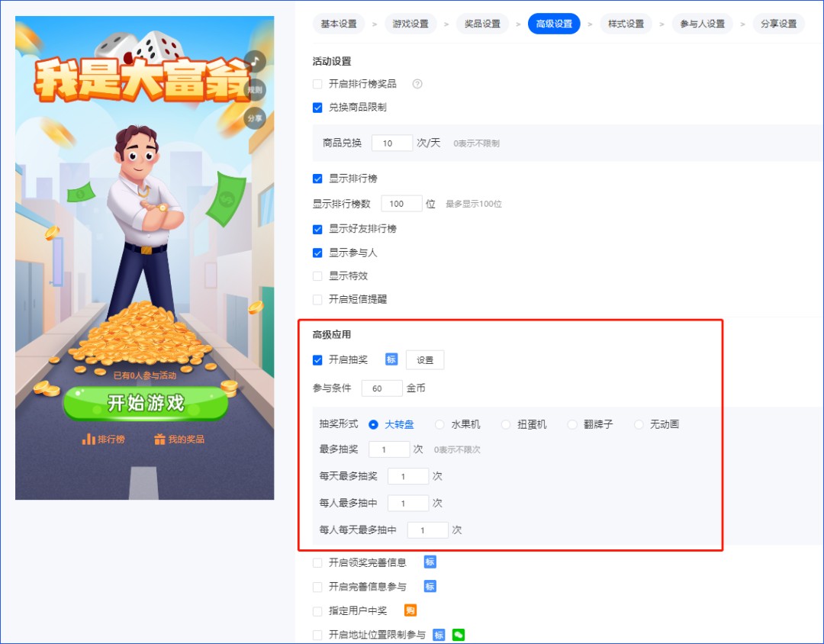Click the 设置 button next to 开启抽奖
This screenshot has width=824, height=644.
tap(425, 360)
